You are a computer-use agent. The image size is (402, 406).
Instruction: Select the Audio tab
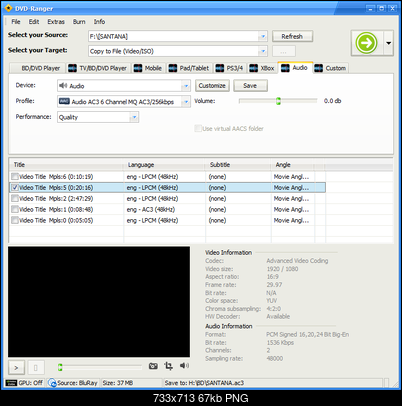[x=295, y=67]
